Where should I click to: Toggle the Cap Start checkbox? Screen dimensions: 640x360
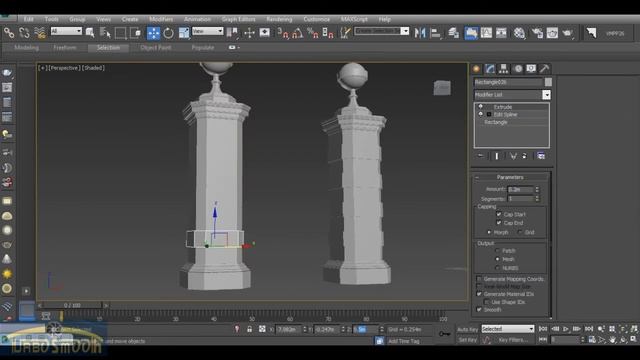(498, 214)
